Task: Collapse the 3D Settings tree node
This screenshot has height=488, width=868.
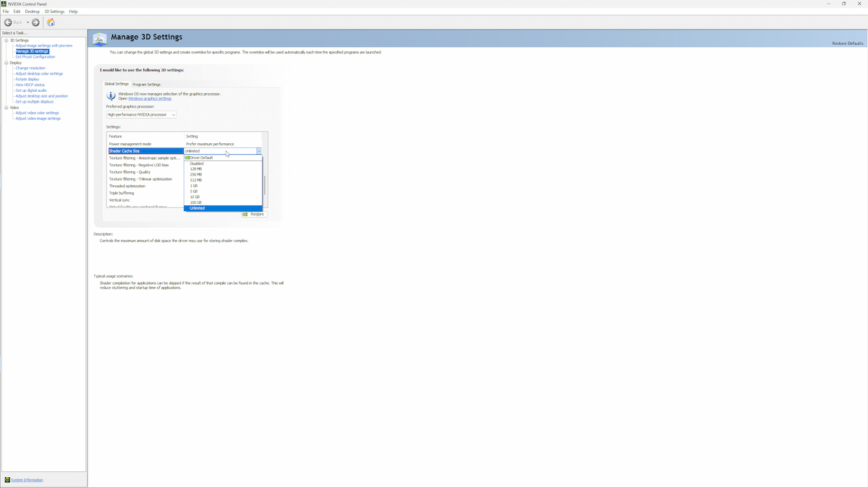Action: [x=6, y=40]
